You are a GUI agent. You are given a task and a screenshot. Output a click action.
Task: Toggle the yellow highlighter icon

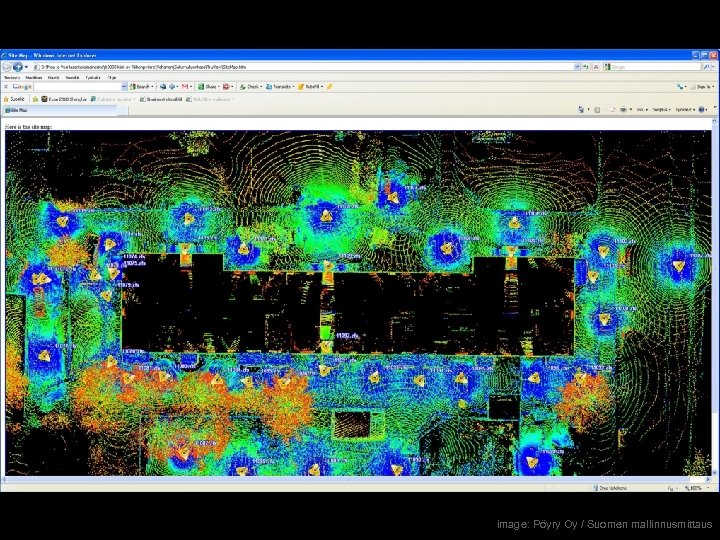coord(330,87)
